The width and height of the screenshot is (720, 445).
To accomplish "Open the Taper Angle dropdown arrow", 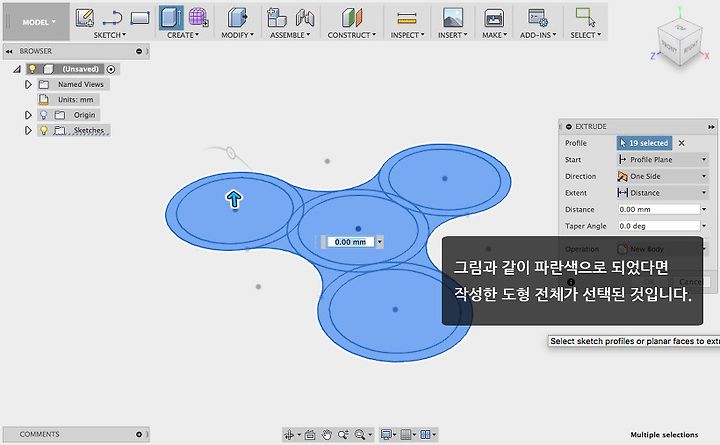I will [704, 226].
